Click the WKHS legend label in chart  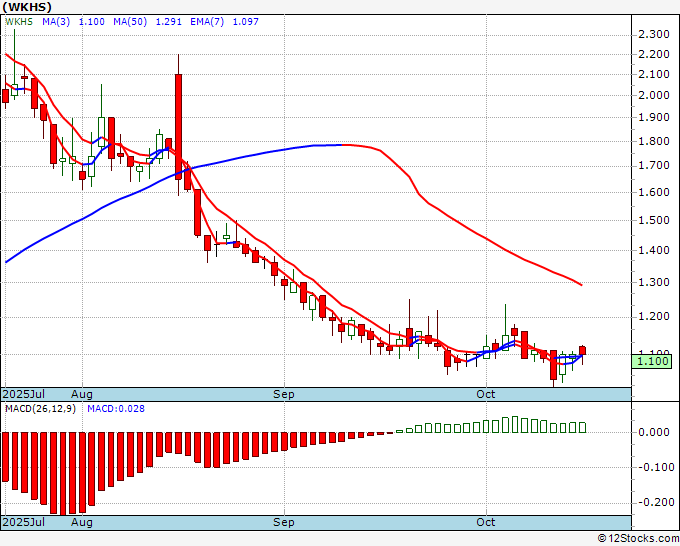(x=19, y=21)
